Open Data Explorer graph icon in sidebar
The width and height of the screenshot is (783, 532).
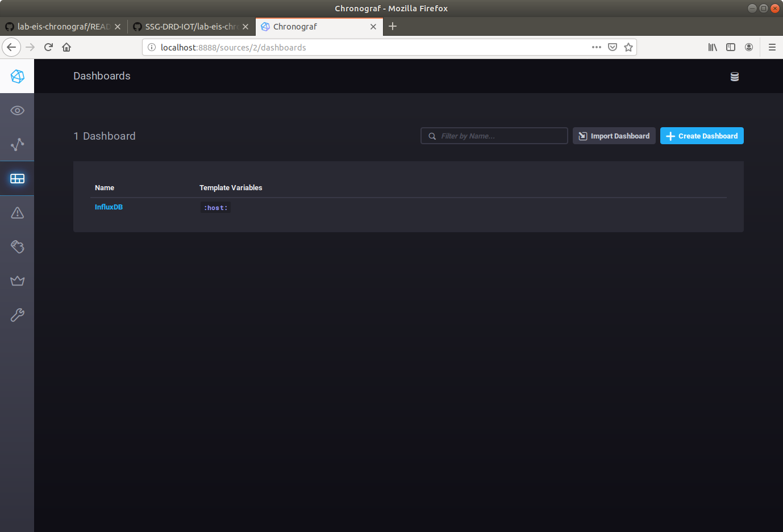coord(18,144)
